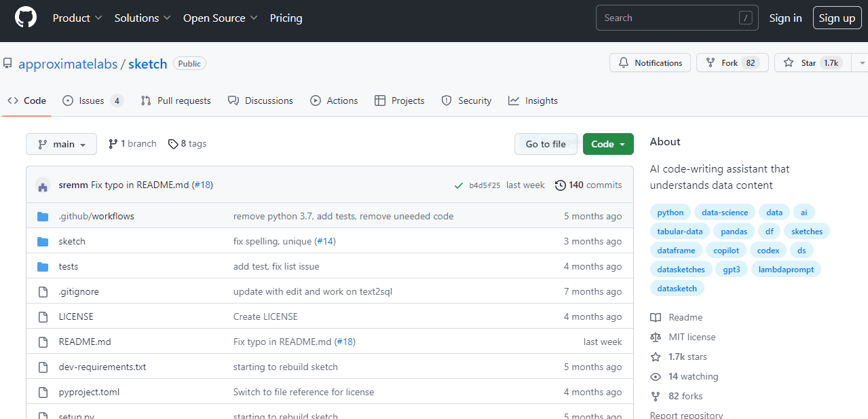Click the branch icon beside 1 branch
Screen dimensions: 868x419
(x=113, y=144)
